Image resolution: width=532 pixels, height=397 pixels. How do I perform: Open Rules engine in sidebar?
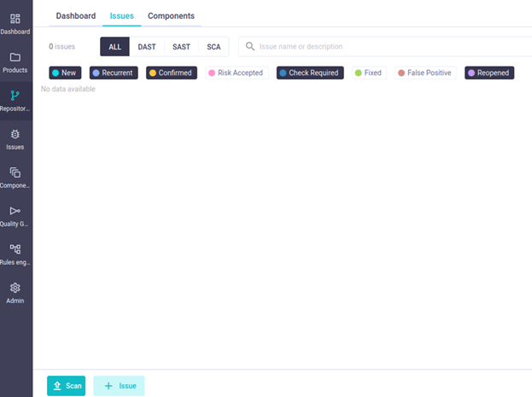click(15, 254)
